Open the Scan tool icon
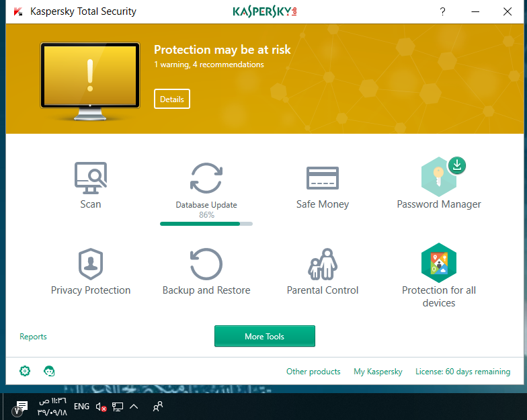The image size is (527, 420). point(90,178)
